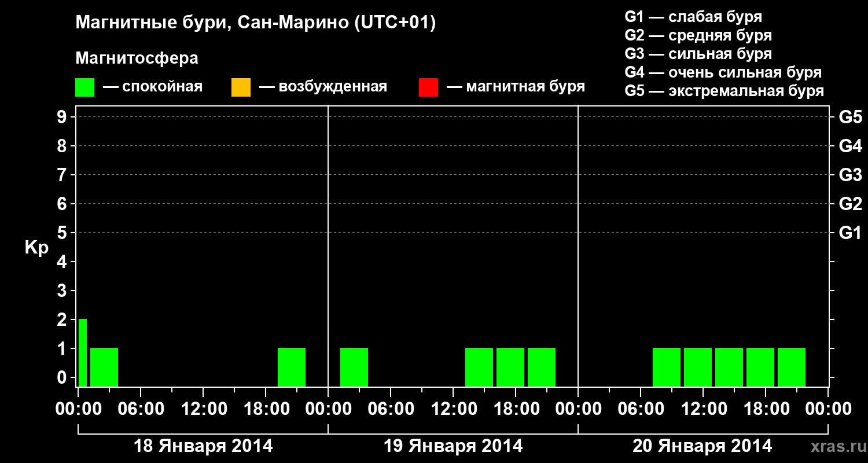Click the 18 January evening Kp 1 bar
This screenshot has width=868, height=463.
(x=292, y=367)
